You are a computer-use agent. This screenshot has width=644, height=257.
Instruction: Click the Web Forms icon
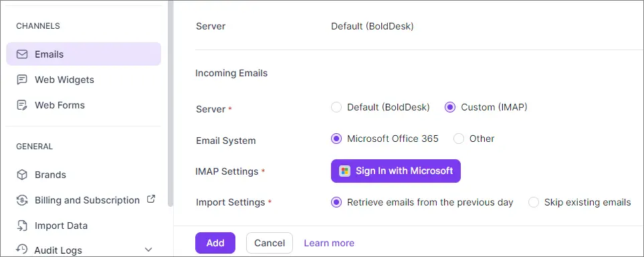(22, 105)
